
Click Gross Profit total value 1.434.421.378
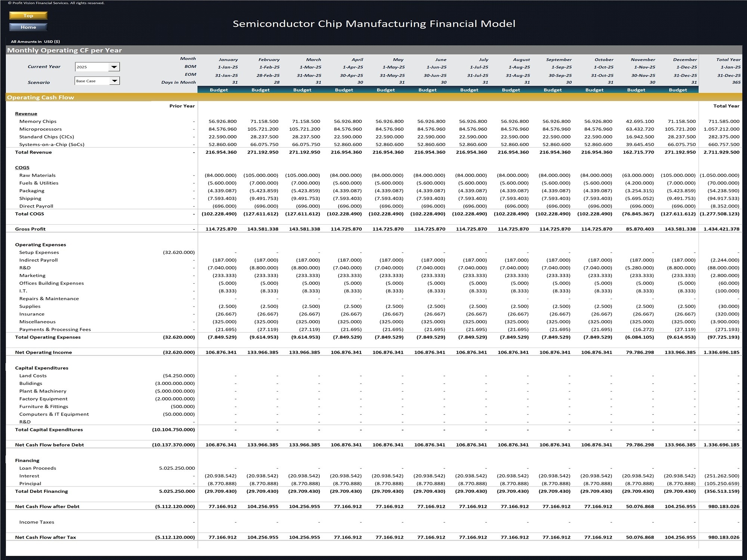721,229
